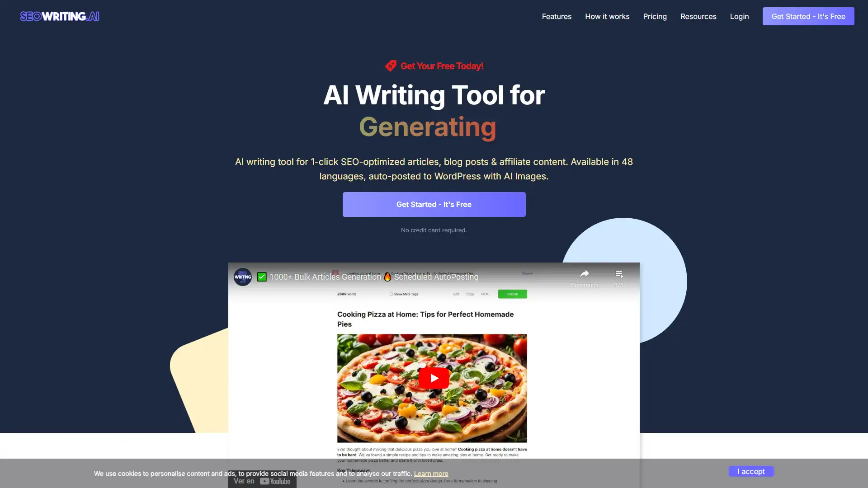Image resolution: width=868 pixels, height=488 pixels.
Task: Select Pricing from navigation menu
Action: click(655, 16)
